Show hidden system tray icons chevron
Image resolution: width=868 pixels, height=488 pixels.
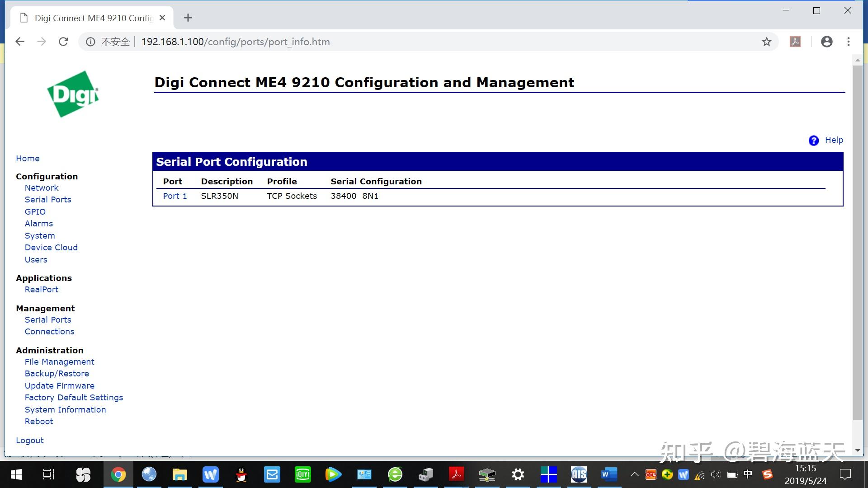(634, 474)
